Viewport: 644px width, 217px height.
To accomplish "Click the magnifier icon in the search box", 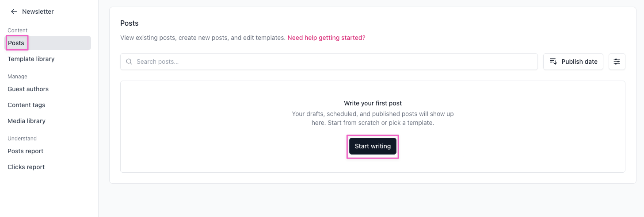I will click(x=129, y=62).
